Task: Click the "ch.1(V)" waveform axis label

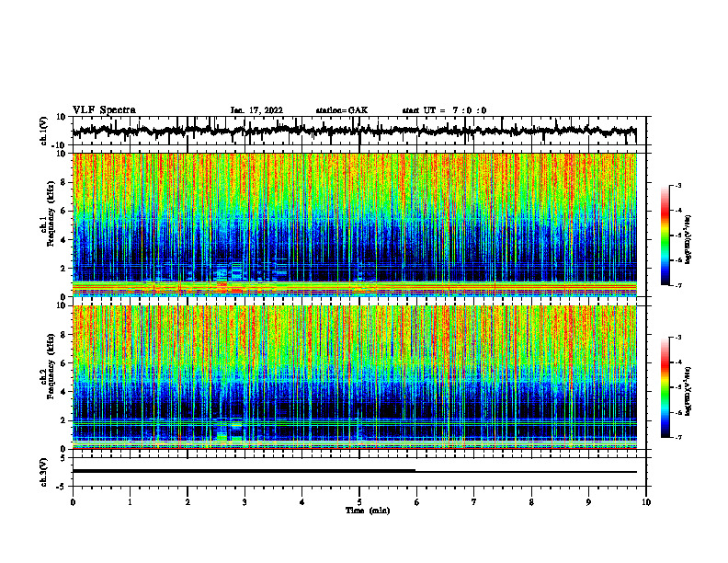Action: coord(44,131)
